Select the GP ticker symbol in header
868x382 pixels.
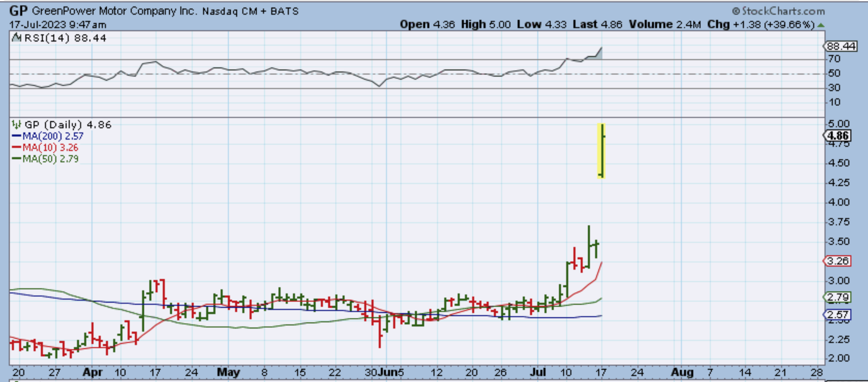tap(19, 11)
